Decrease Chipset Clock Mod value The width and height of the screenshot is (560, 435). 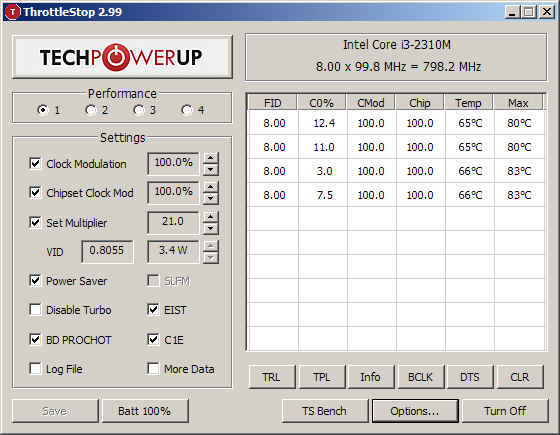tap(211, 199)
